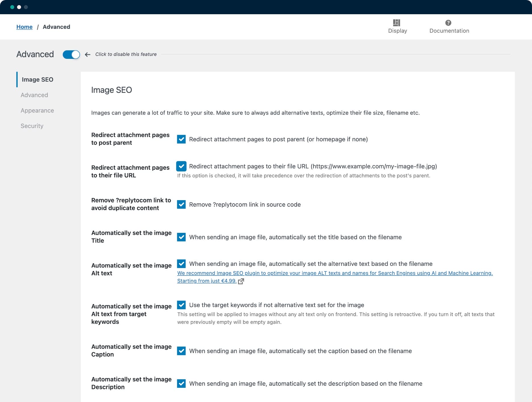Click the Home breadcrumb link

[24, 27]
